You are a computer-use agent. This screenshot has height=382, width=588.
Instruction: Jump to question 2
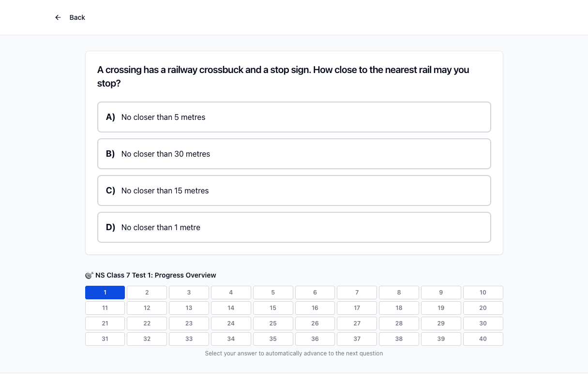[147, 293]
